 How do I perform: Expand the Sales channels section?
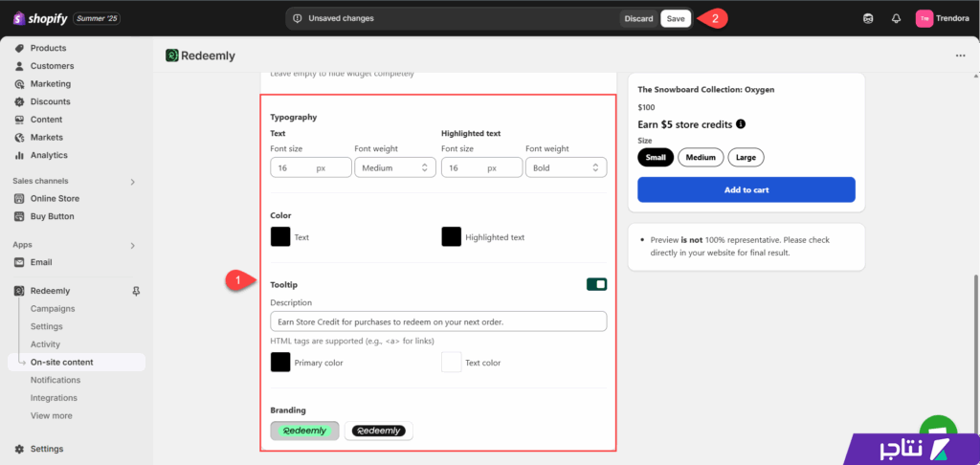[x=132, y=182]
